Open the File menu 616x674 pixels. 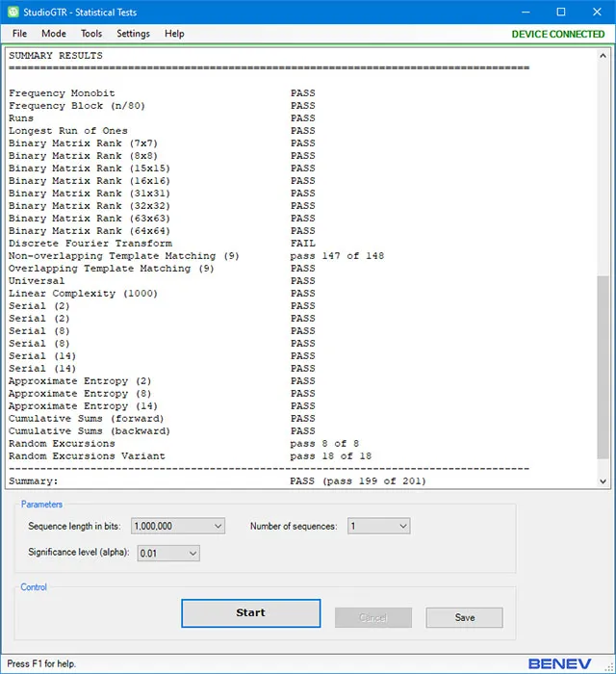(19, 34)
